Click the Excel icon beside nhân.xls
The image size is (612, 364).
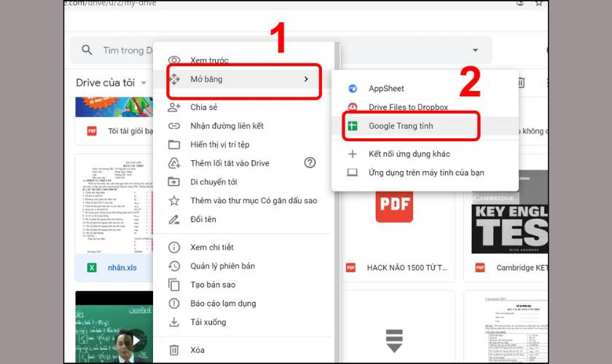pyautogui.click(x=92, y=268)
